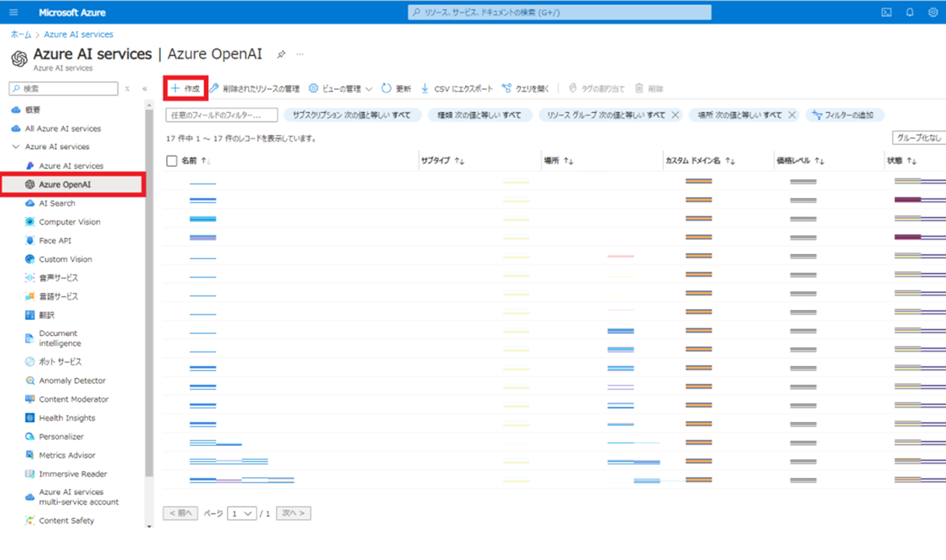Sort by the 状態 column header
The width and height of the screenshot is (946, 560).
pyautogui.click(x=902, y=161)
